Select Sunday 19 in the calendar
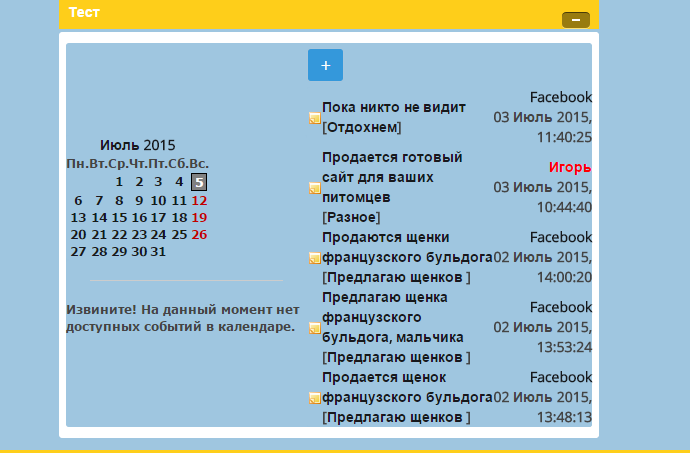690x453 pixels. coord(199,217)
